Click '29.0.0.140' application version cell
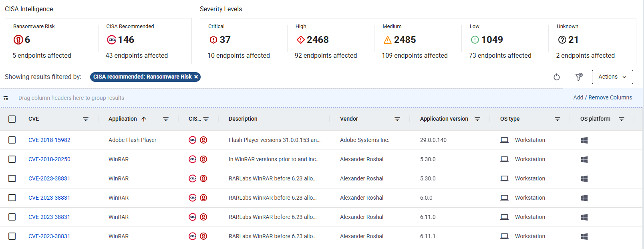This screenshot has width=644, height=249. tap(433, 140)
